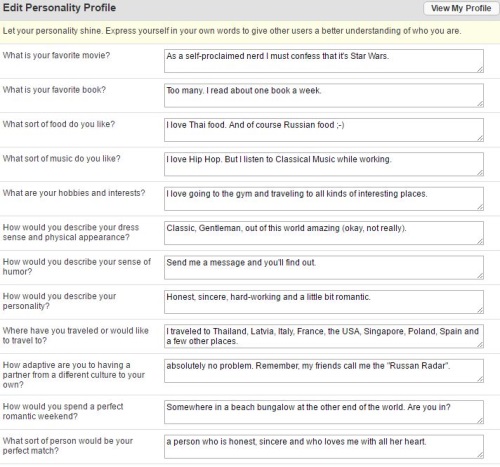Edit the perfect romantic weekend field

[324, 412]
